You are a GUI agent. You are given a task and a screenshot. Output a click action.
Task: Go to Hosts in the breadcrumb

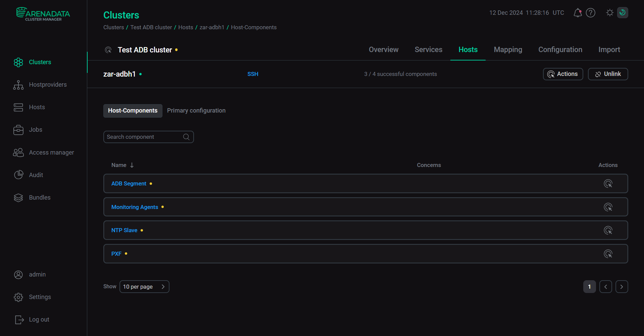[186, 27]
